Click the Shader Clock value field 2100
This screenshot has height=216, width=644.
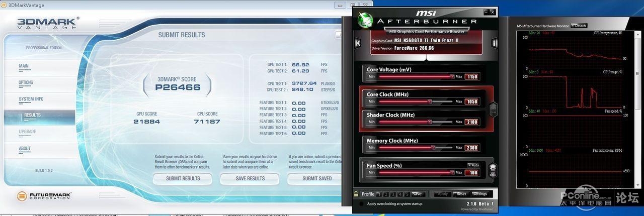point(471,122)
